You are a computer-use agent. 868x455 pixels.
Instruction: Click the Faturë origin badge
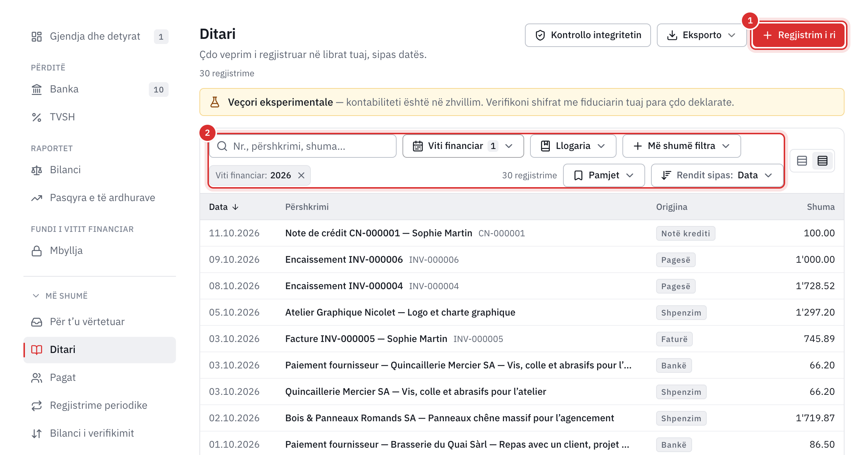(674, 339)
